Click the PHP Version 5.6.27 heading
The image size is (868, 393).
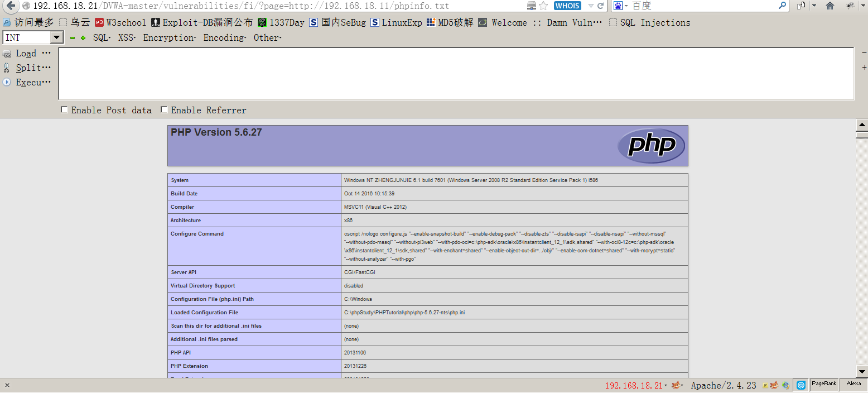pos(216,132)
